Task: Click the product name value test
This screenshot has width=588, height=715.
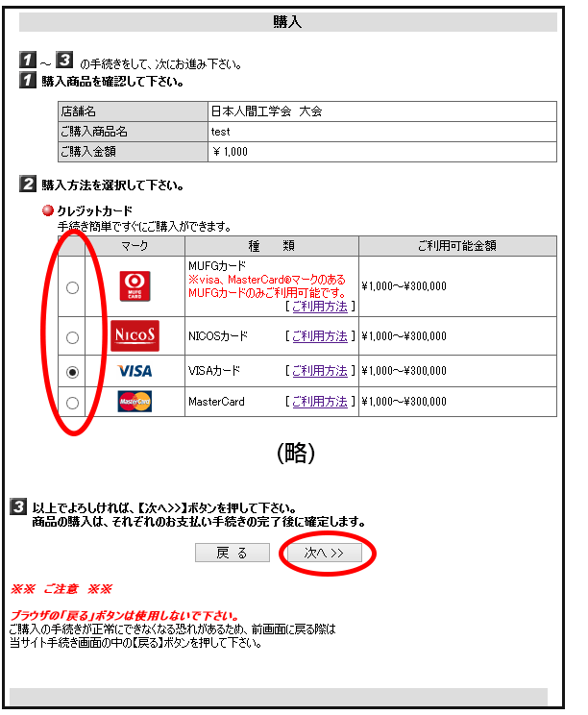Action: tap(221, 132)
